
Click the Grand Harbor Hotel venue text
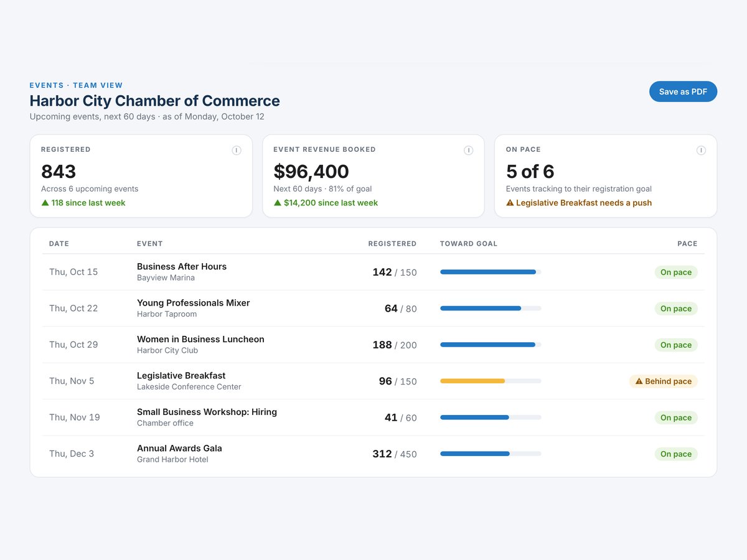pyautogui.click(x=172, y=459)
